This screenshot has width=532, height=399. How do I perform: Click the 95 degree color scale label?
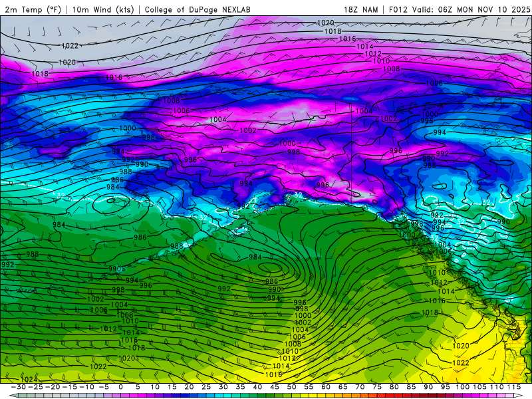coord(445,387)
